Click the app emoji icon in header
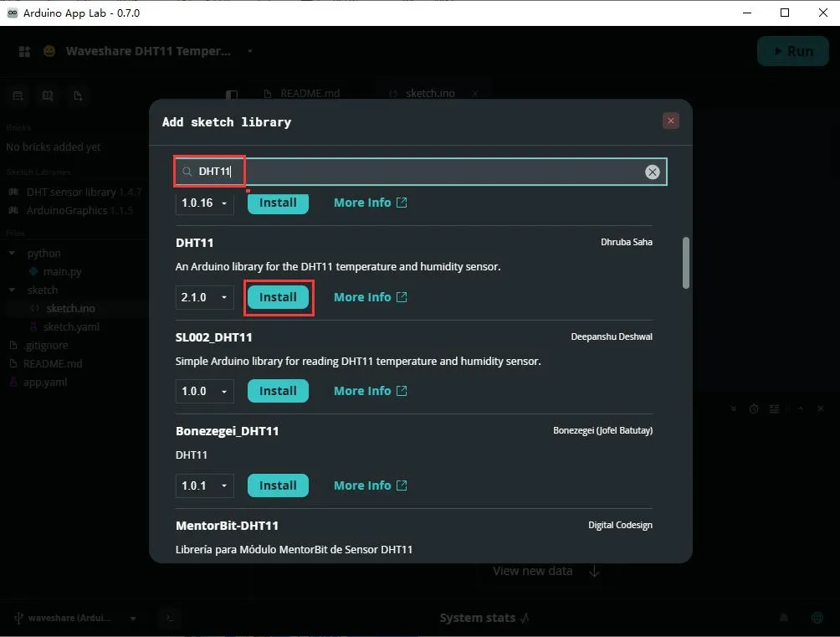Viewport: 840px width, 637px height. pyautogui.click(x=49, y=51)
